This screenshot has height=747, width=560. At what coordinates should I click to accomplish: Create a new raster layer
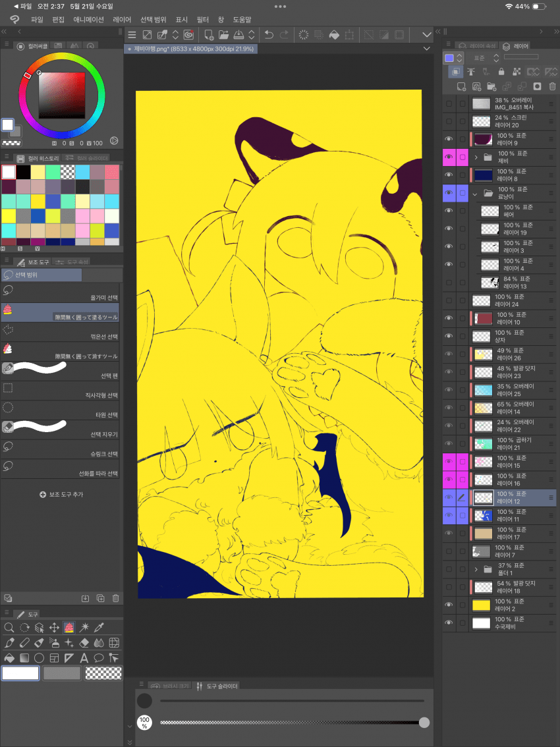(462, 86)
